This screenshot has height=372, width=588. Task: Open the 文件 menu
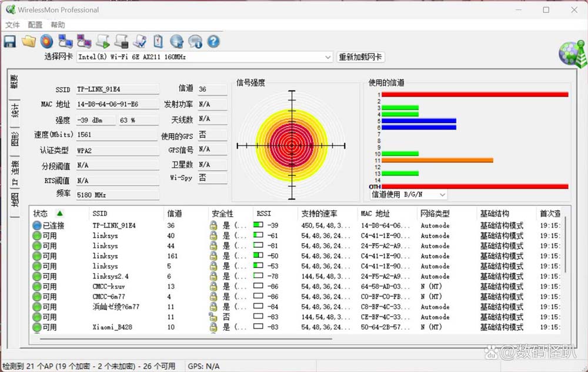[x=12, y=25]
